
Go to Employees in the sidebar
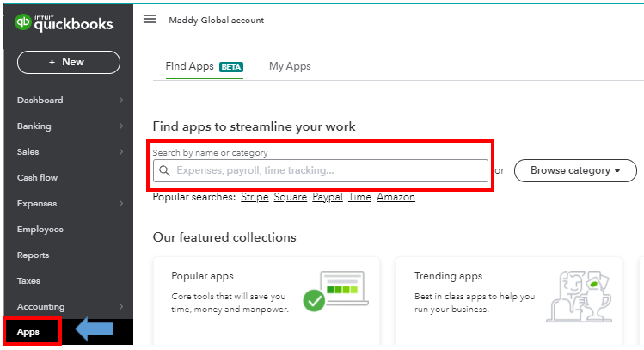40,230
